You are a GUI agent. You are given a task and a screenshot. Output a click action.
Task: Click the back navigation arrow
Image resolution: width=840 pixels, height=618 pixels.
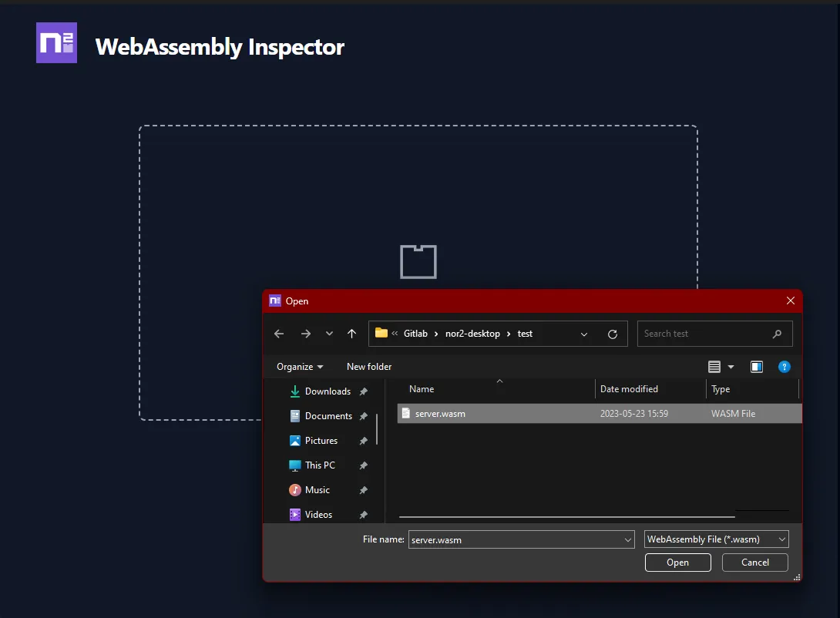tap(279, 333)
